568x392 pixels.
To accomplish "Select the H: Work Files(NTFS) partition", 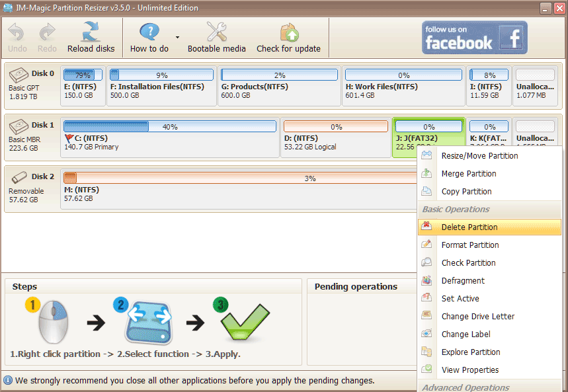I will pos(403,86).
